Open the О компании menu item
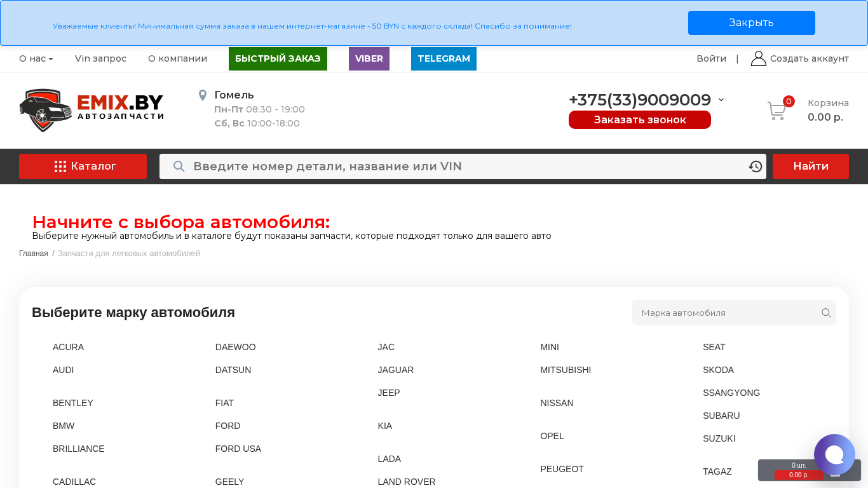This screenshot has height=488, width=868. [x=178, y=58]
